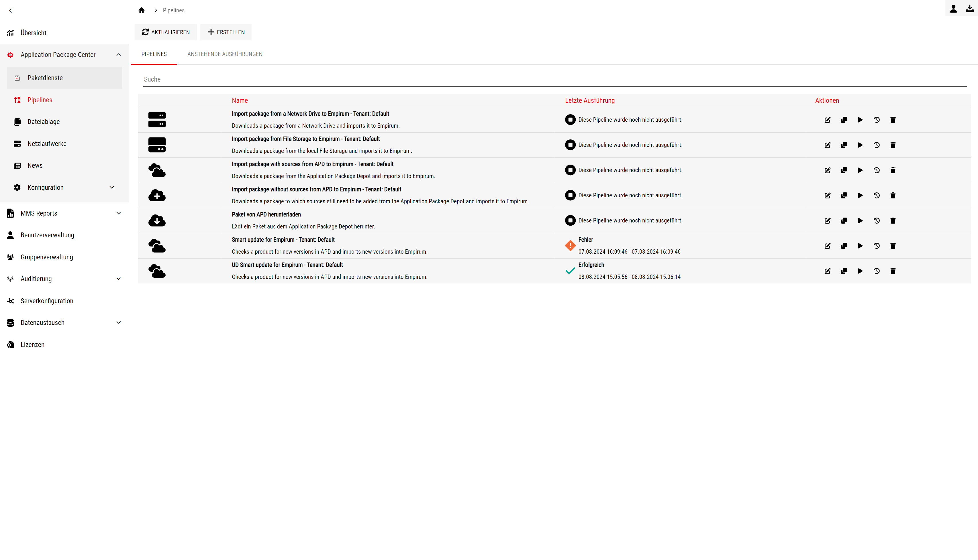Delete the Network Drive import pipeline
The image size is (978, 560).
pos(893,120)
